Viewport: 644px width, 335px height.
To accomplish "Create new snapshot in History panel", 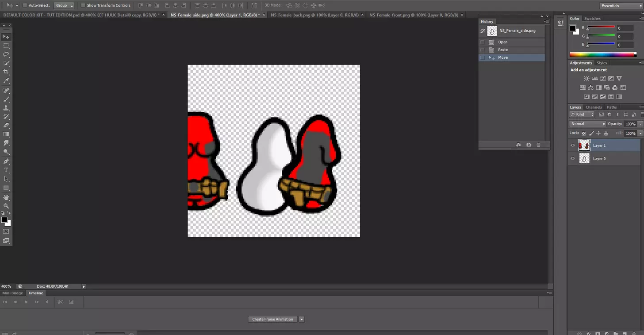I will [x=529, y=145].
